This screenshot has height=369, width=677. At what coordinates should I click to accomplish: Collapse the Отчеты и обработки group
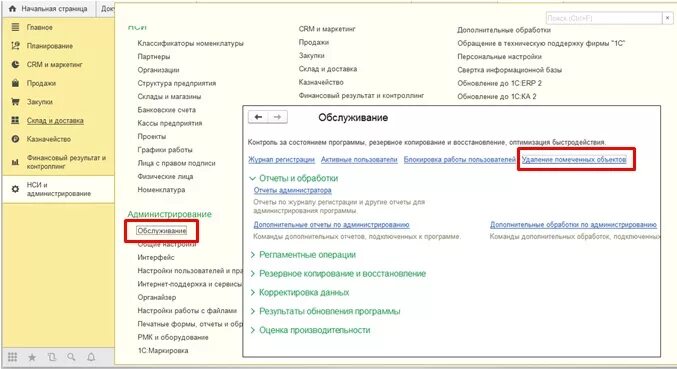pyautogui.click(x=253, y=178)
